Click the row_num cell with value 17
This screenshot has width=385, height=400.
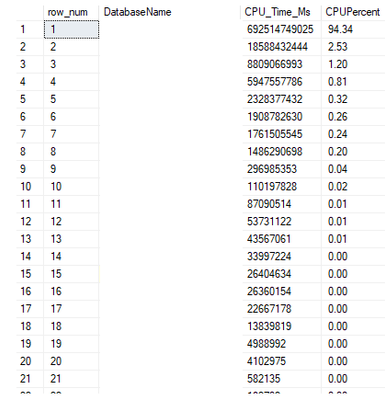click(x=71, y=308)
